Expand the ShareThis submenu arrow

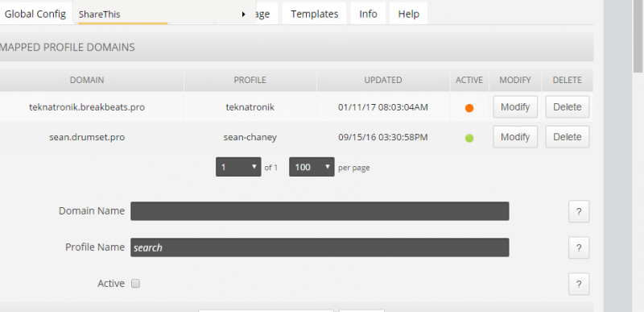point(244,15)
